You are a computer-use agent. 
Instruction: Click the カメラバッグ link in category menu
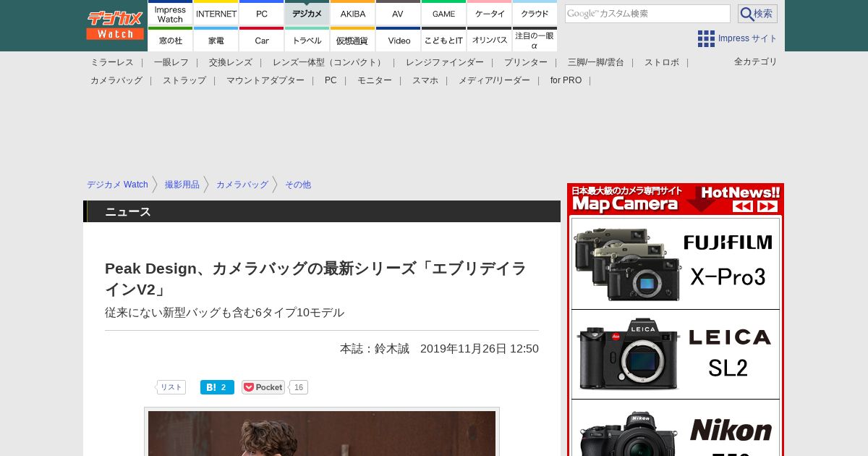[x=116, y=80]
